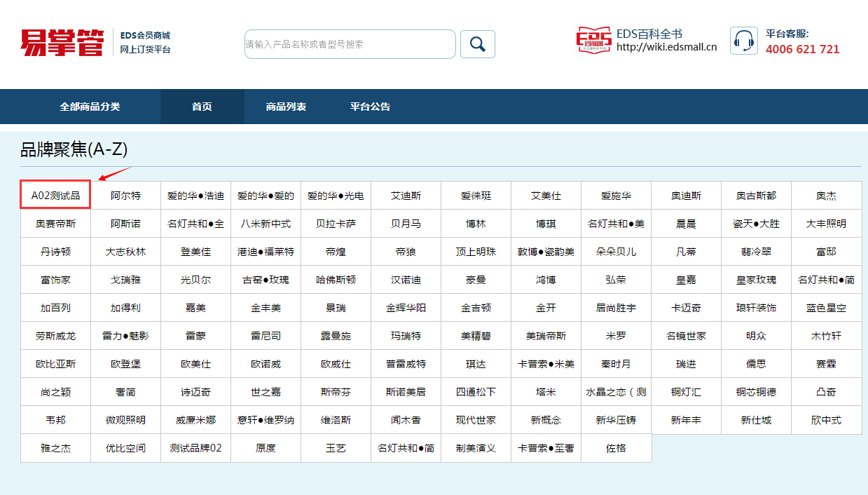The image size is (868, 495).
Task: Open the 平台公告 nav item
Action: pyautogui.click(x=371, y=107)
